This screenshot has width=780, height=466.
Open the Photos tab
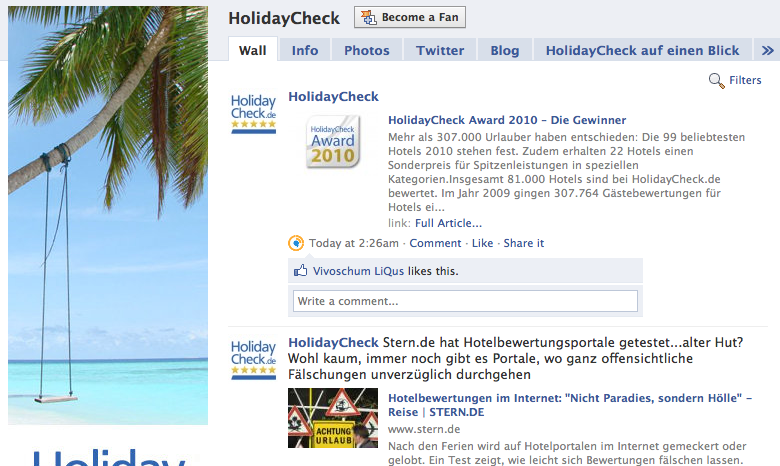367,50
